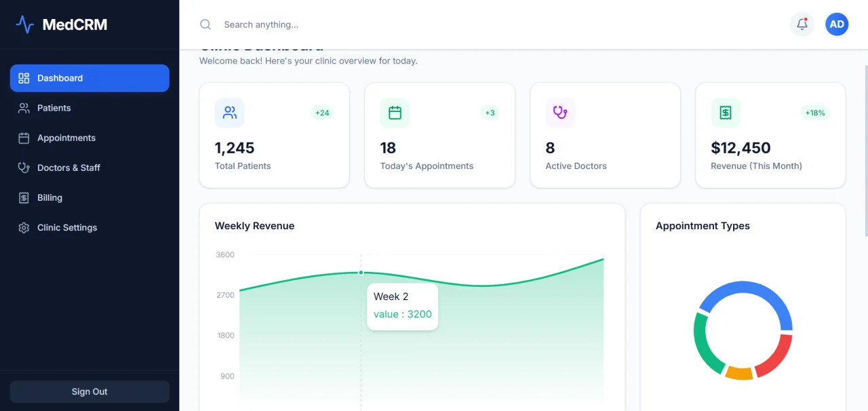
Task: Click the +24 badge on Total Patients
Action: point(322,113)
